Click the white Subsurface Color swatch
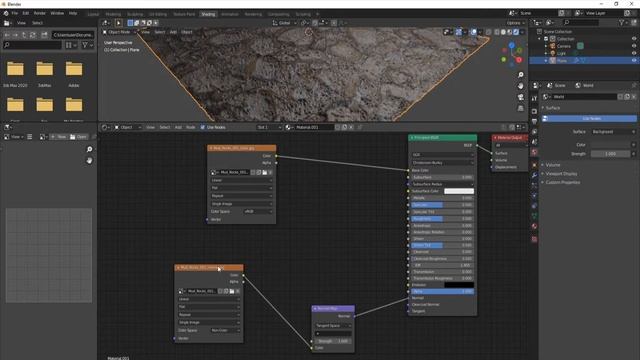Screen dimensions: 640x360 459,191
